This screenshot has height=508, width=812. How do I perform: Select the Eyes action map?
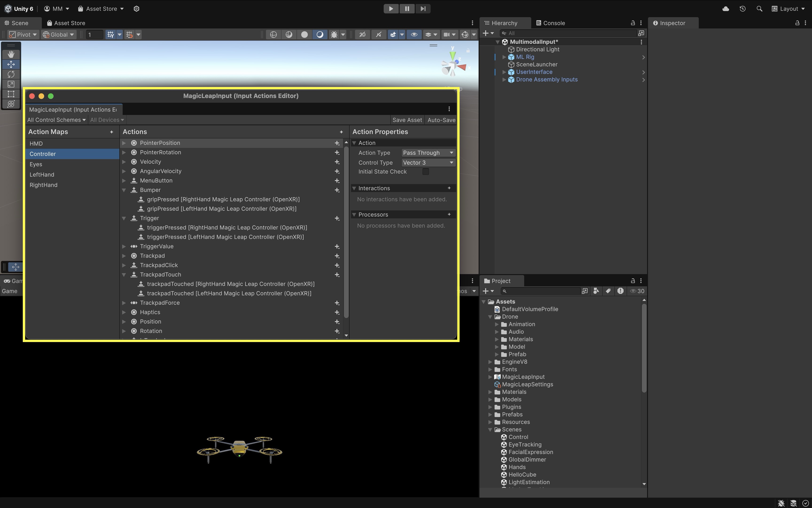[36, 164]
